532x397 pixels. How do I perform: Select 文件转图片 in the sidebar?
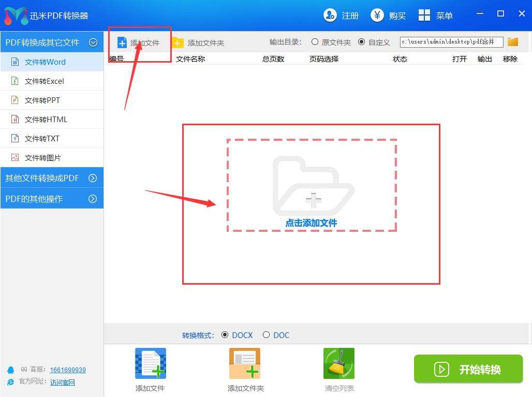[x=52, y=157]
